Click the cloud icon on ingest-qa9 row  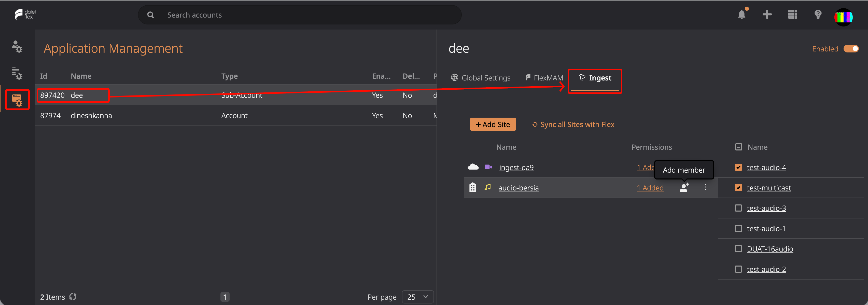473,167
